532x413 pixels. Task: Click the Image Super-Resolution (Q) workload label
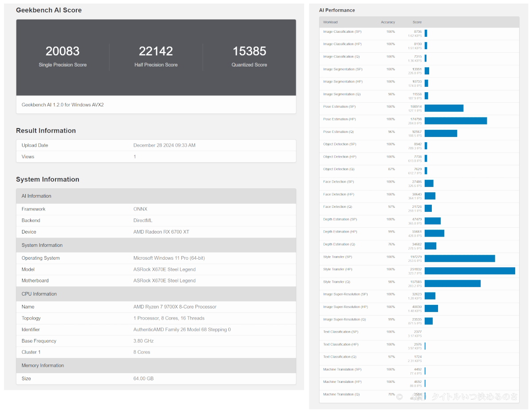click(x=344, y=319)
